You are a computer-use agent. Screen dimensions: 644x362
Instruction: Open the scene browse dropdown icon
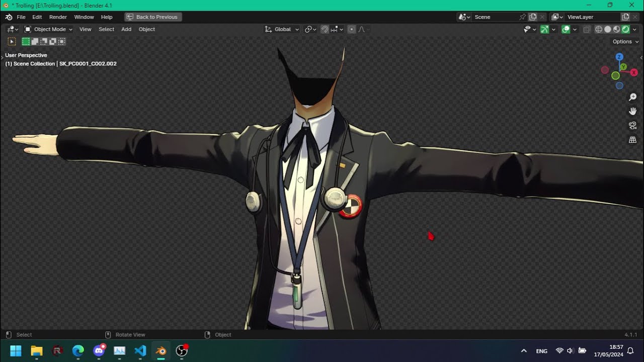(x=464, y=17)
